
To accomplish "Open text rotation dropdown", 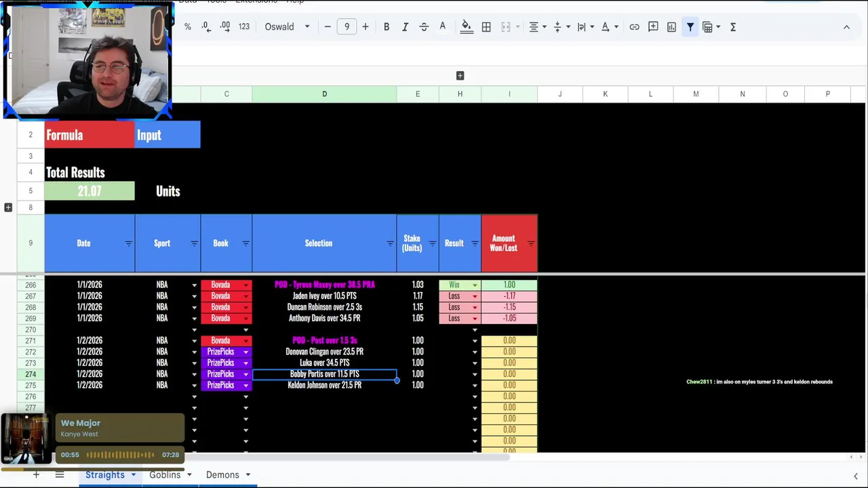I will 610,27.
